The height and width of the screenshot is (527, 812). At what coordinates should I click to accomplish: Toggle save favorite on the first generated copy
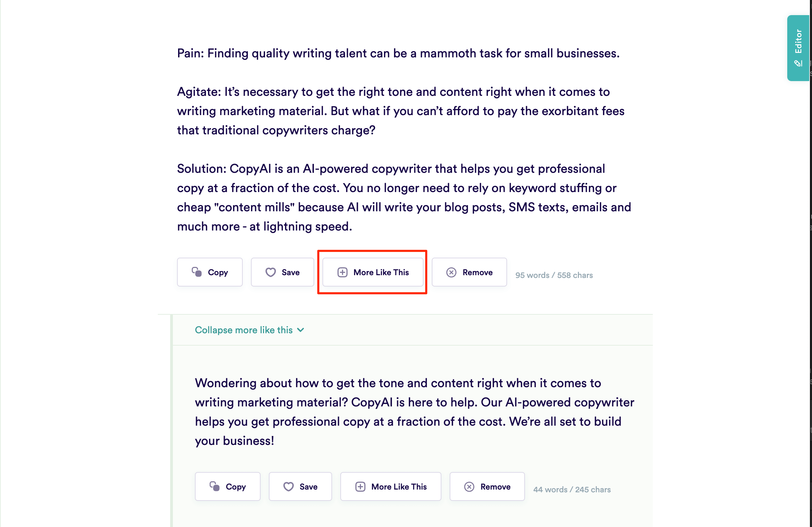pyautogui.click(x=282, y=272)
